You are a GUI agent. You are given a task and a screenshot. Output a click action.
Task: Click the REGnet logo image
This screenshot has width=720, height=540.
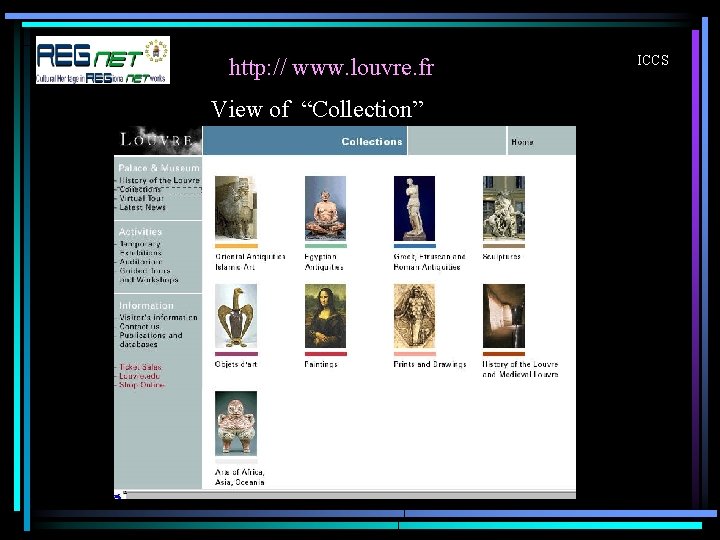click(103, 60)
